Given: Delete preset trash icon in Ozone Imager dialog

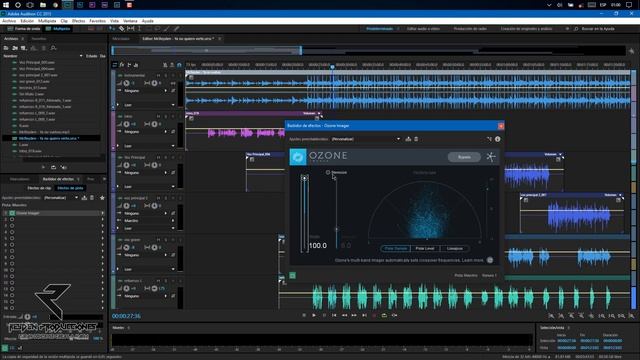Looking at the screenshot, I should 416,139.
